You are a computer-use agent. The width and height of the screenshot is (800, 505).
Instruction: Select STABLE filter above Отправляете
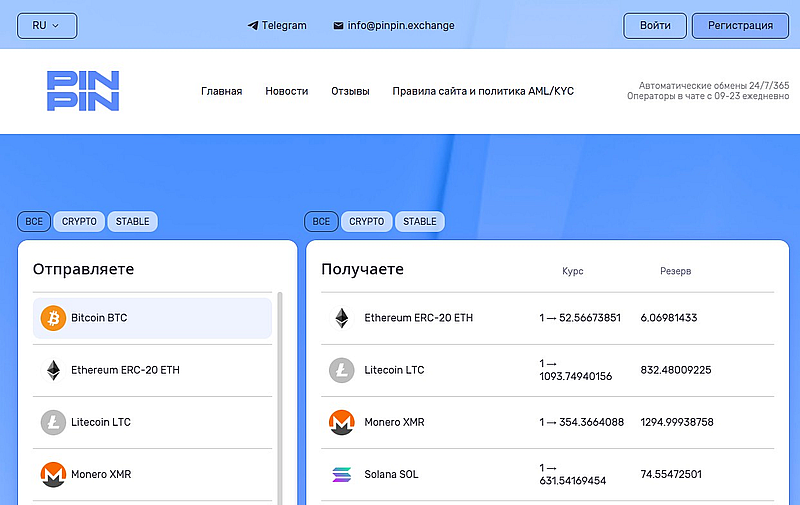click(133, 221)
